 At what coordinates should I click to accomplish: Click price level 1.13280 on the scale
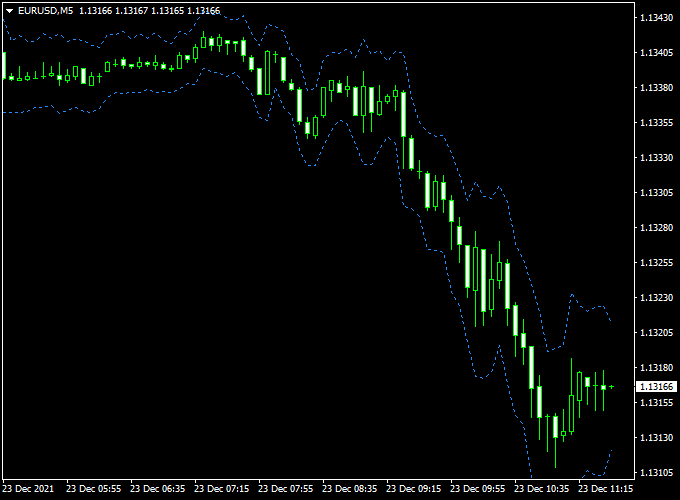coord(657,228)
